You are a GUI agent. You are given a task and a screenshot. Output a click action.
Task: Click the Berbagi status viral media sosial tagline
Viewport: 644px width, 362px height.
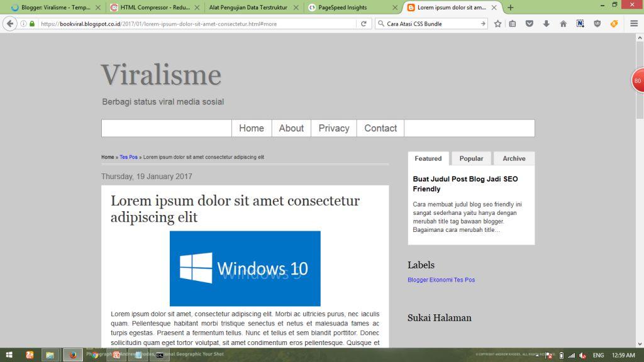click(x=163, y=102)
